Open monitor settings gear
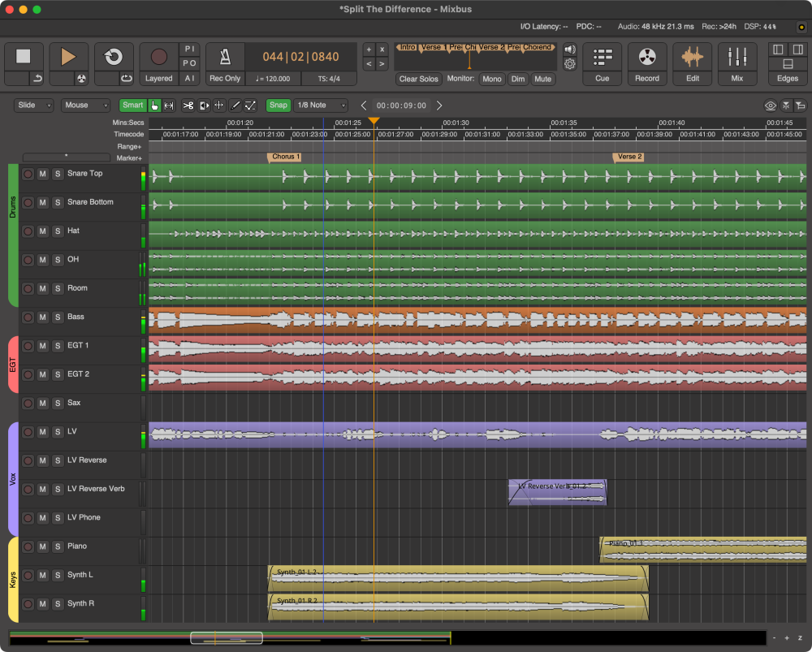 [x=570, y=64]
